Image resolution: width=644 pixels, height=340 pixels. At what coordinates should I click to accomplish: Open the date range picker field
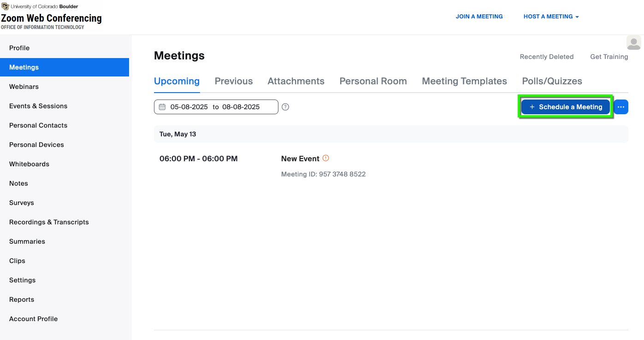(216, 107)
